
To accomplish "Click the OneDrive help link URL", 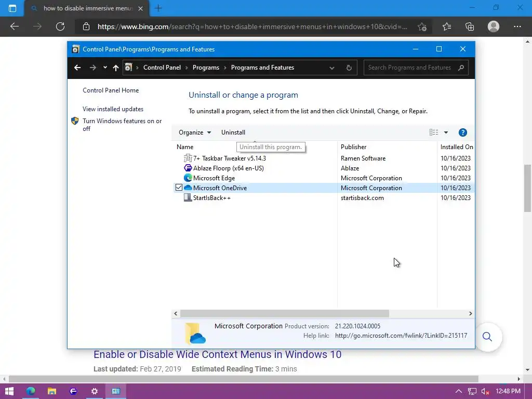I will point(401,336).
